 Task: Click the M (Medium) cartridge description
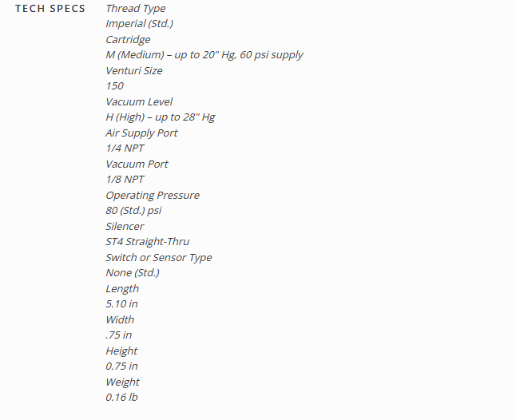click(x=204, y=54)
